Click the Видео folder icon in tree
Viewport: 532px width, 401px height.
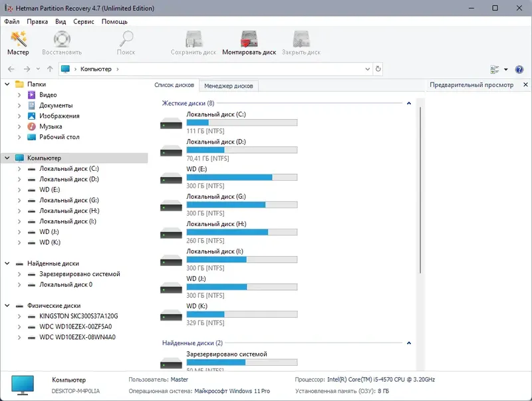31,95
